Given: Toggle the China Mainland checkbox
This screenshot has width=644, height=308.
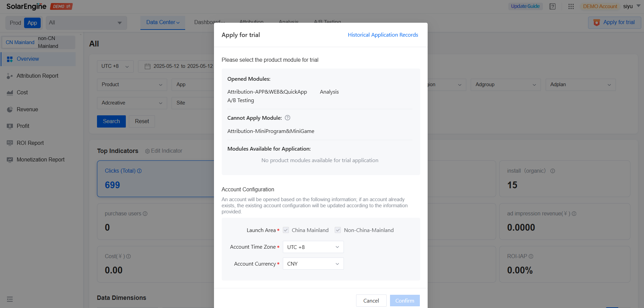Looking at the screenshot, I should [x=286, y=230].
